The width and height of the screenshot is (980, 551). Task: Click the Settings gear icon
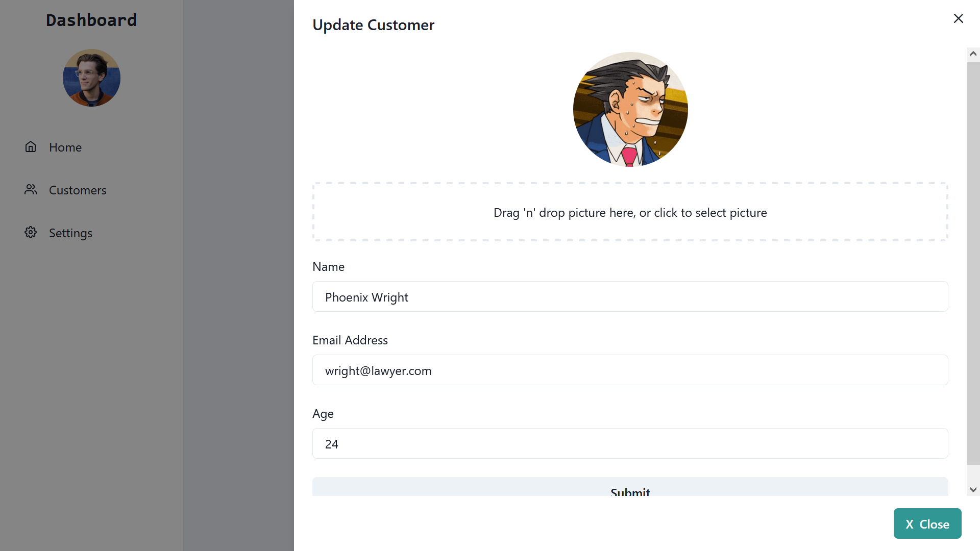pyautogui.click(x=30, y=232)
